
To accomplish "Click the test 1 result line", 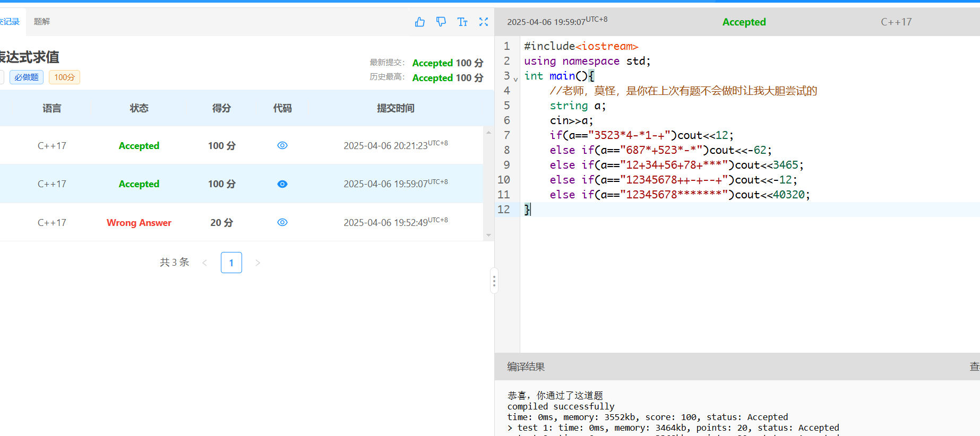I will pyautogui.click(x=673, y=428).
